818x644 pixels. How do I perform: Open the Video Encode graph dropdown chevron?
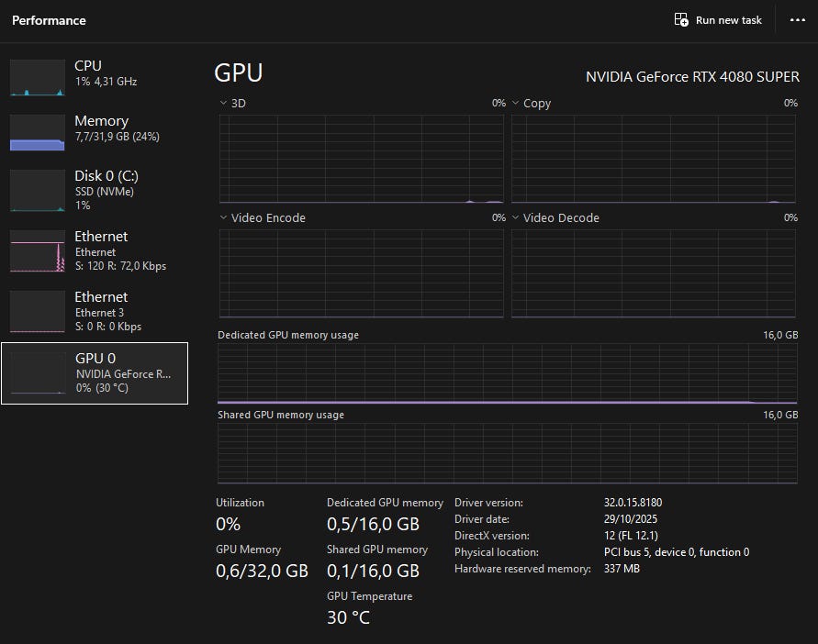pos(223,218)
